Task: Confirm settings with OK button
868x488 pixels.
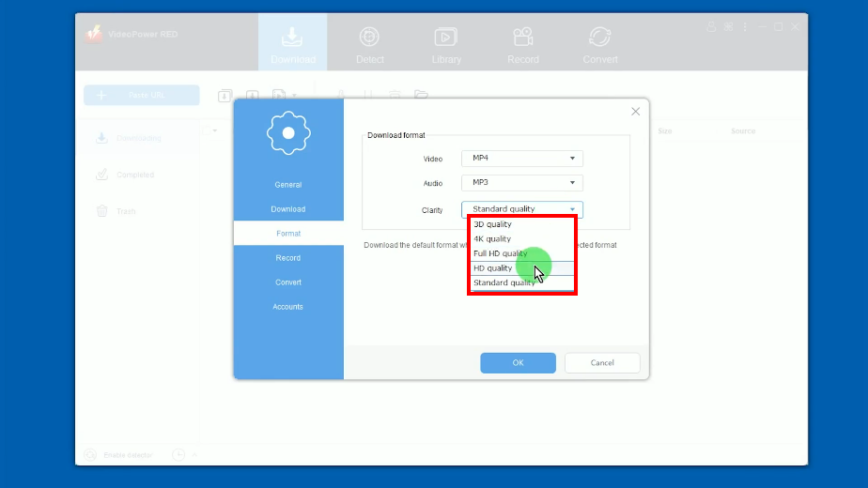Action: coord(519,363)
